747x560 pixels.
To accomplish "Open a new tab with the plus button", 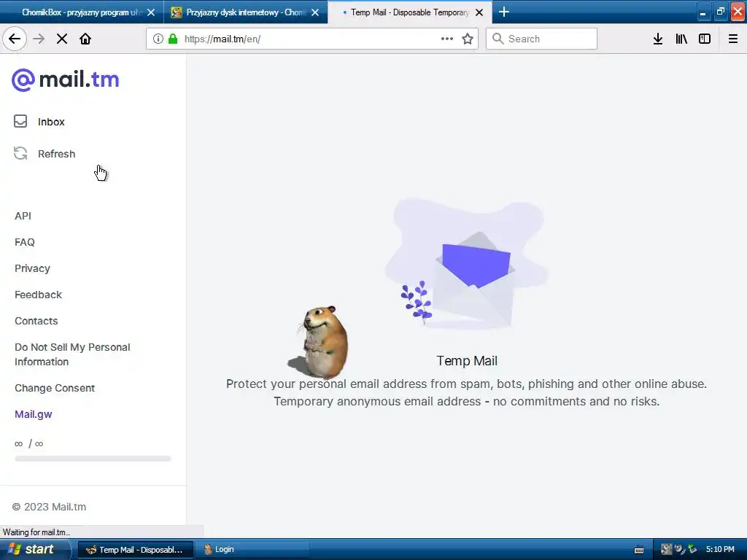I will (x=504, y=12).
